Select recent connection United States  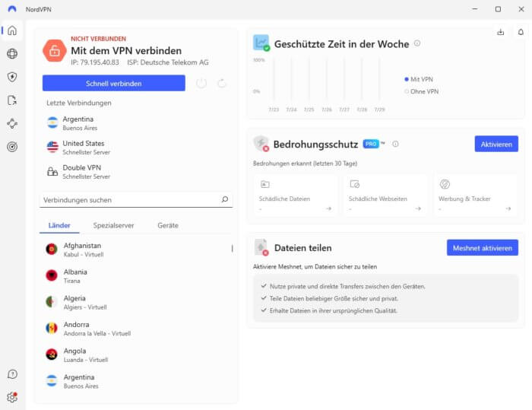point(136,148)
